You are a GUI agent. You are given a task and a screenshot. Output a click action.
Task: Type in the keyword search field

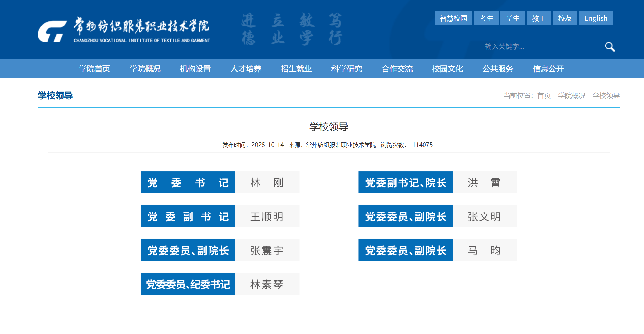pyautogui.click(x=542, y=47)
